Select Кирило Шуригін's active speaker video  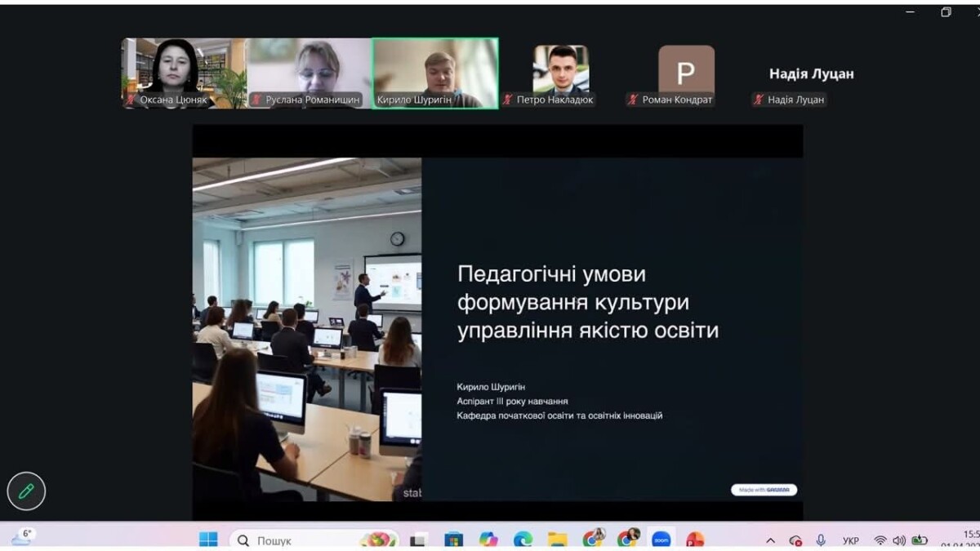tap(434, 73)
